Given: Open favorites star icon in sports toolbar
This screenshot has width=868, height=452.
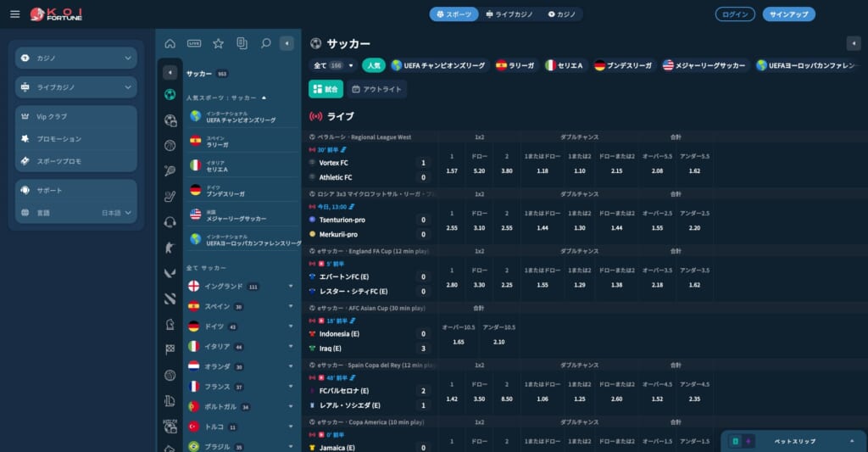Looking at the screenshot, I should click(218, 43).
